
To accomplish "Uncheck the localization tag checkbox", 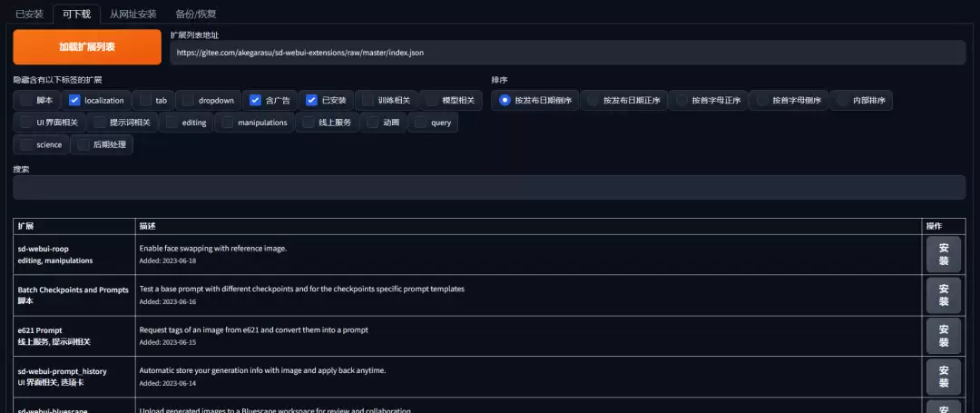I will click(75, 100).
